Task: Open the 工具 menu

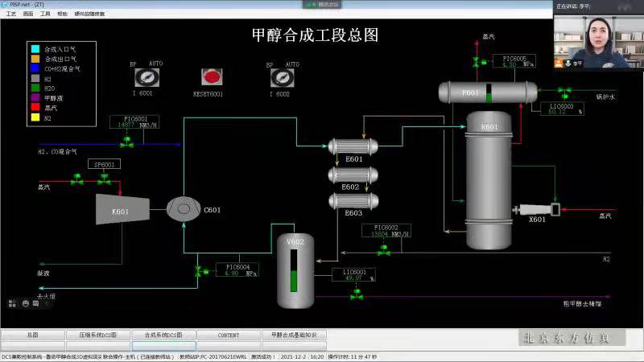Action: [x=45, y=14]
